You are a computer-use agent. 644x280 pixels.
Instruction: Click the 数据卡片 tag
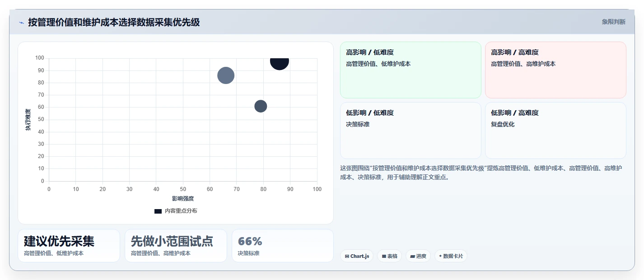pyautogui.click(x=451, y=256)
